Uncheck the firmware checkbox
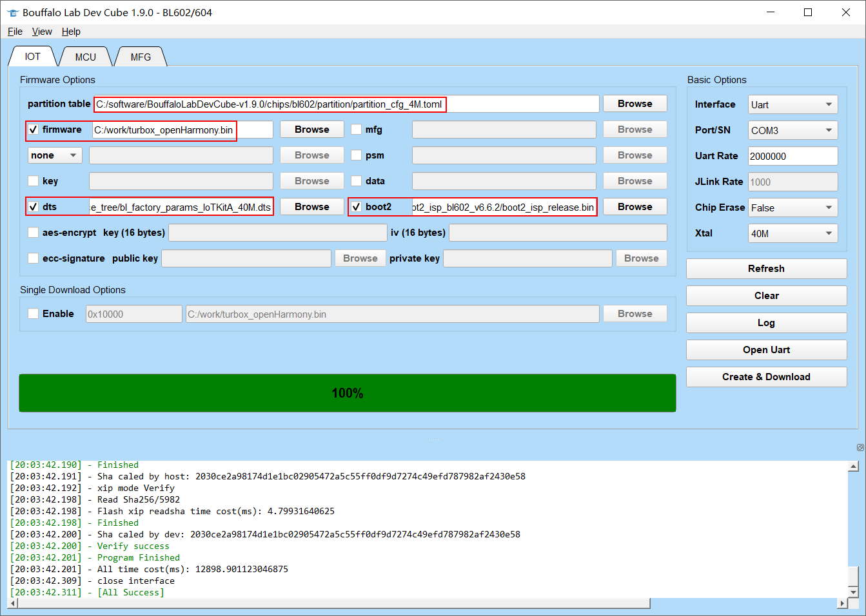The width and height of the screenshot is (866, 616). point(34,130)
